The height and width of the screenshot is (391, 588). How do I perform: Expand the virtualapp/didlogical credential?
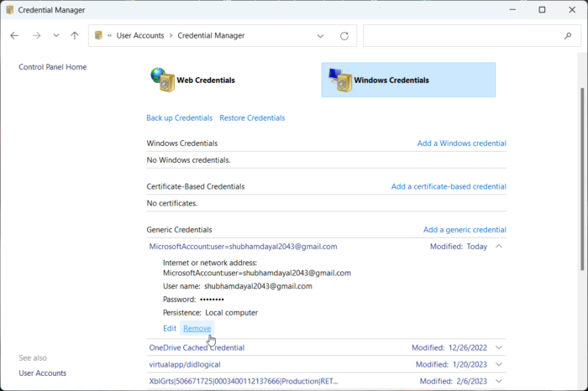(x=499, y=364)
